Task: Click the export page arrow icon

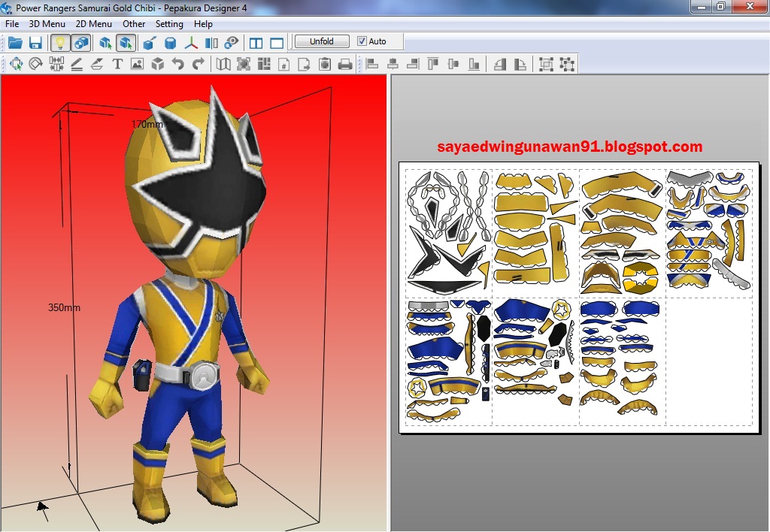Action: click(305, 64)
